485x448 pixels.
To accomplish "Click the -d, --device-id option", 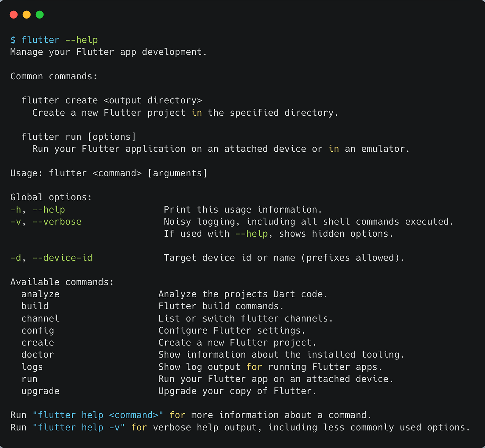I will (51, 257).
